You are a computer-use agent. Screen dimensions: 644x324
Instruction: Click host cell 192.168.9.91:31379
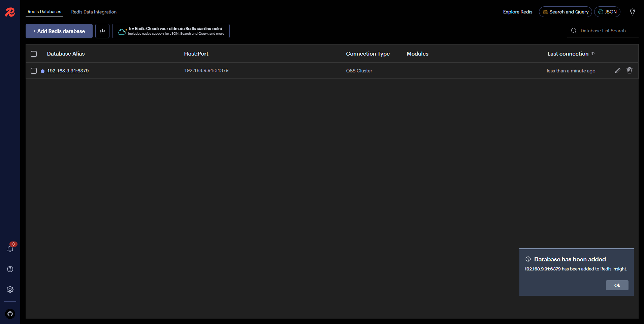pyautogui.click(x=206, y=70)
